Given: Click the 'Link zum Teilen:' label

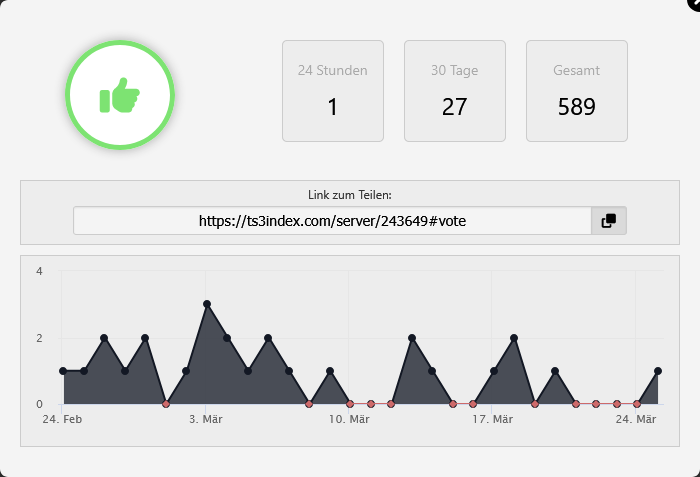Looking at the screenshot, I should tap(350, 195).
